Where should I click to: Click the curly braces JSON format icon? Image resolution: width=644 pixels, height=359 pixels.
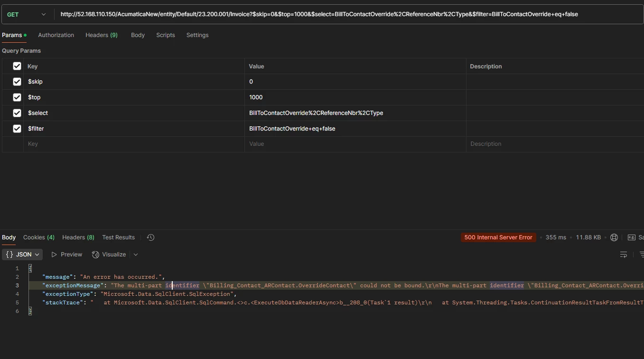[9, 254]
